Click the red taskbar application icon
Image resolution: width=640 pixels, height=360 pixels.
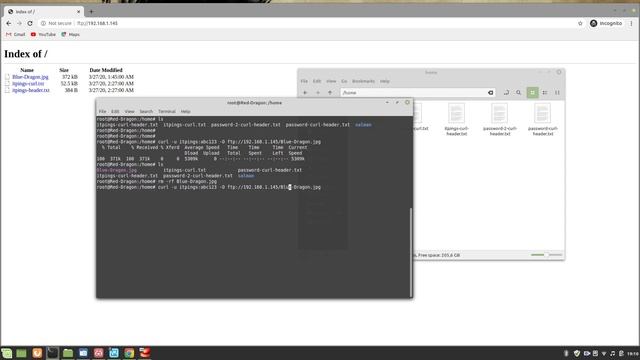point(144,353)
